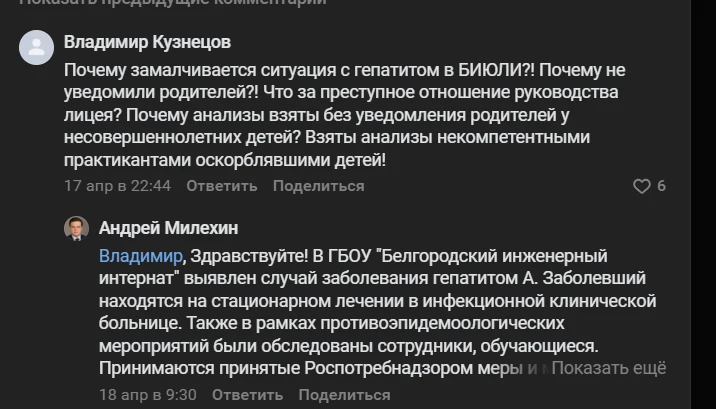716x409 pixels.
Task: Open Андрей Милехин's profile by name
Action: 168,228
